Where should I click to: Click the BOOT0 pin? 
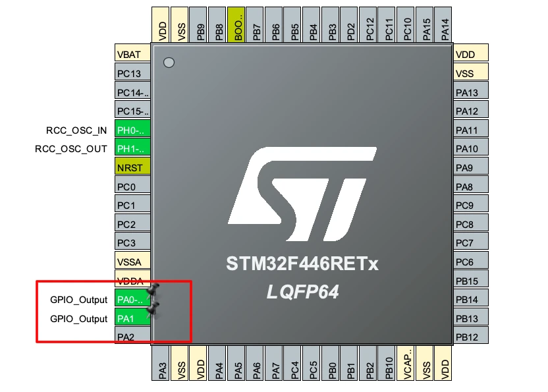point(236,24)
